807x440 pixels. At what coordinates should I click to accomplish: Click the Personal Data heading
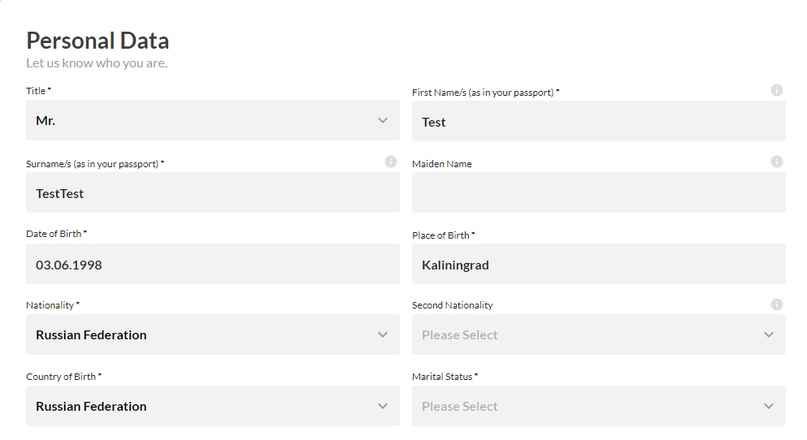[x=98, y=41]
